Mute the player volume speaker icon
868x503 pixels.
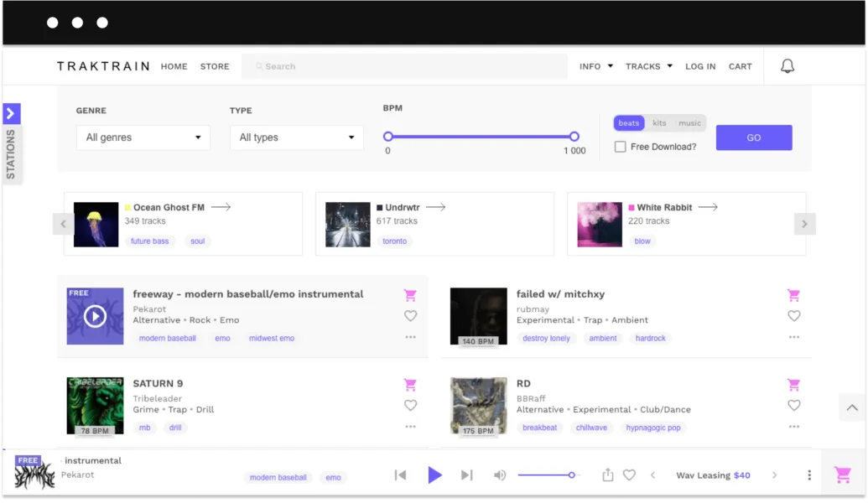coord(499,475)
